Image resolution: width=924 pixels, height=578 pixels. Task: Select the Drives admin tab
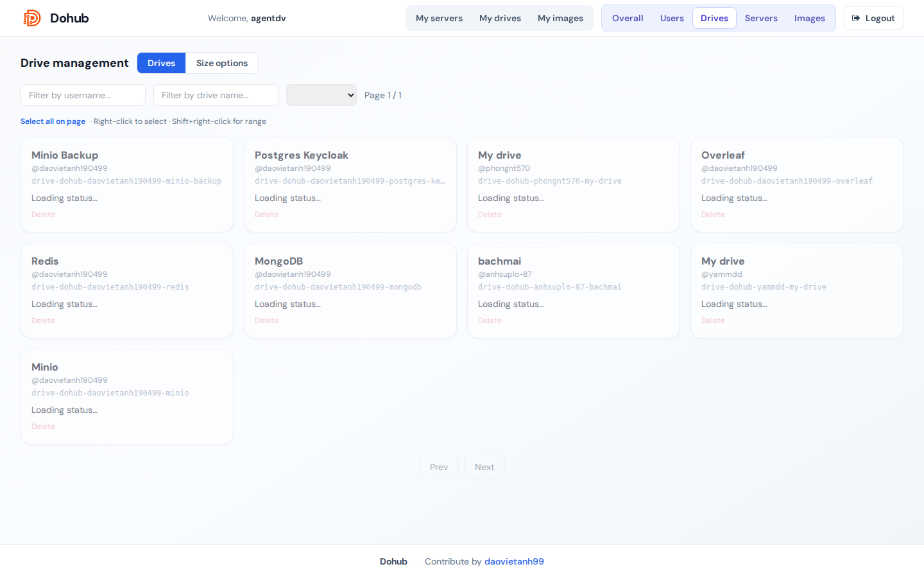(x=714, y=18)
